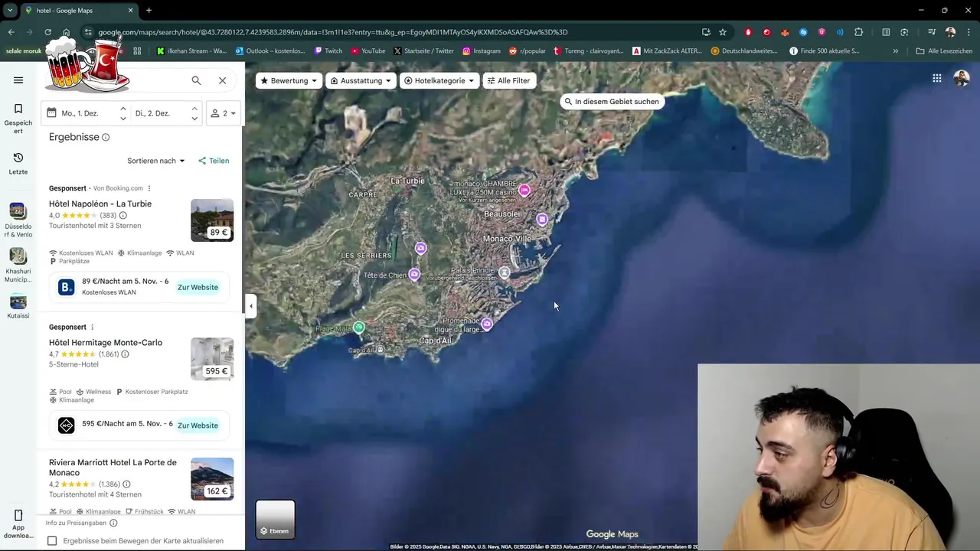Open the Khashuri Municipality recent entry
Image resolution: width=980 pixels, height=551 pixels.
pos(18,265)
